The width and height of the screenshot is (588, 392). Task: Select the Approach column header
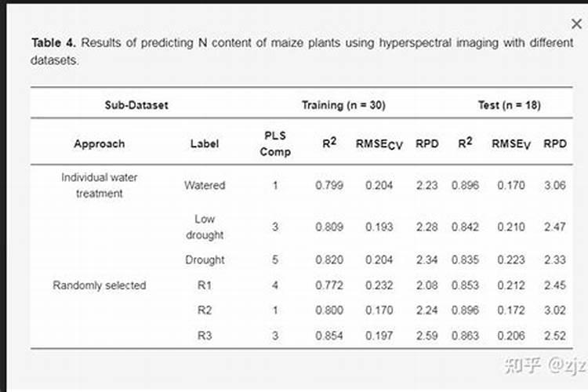[99, 143]
